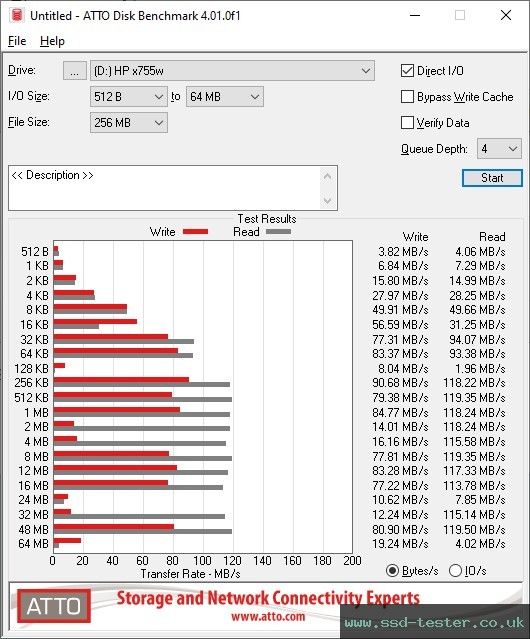Minimize the ATTO Disk Benchmark window
This screenshot has height=639, width=530.
pos(415,15)
